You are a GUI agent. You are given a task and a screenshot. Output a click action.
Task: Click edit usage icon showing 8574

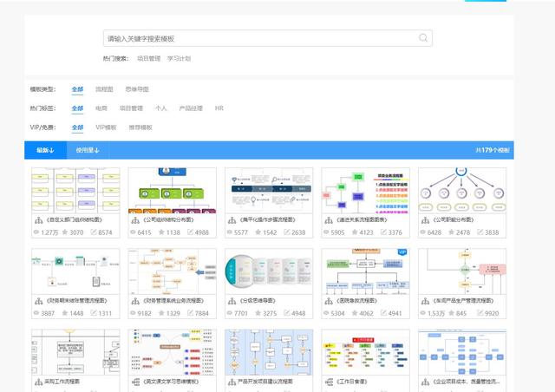94,232
